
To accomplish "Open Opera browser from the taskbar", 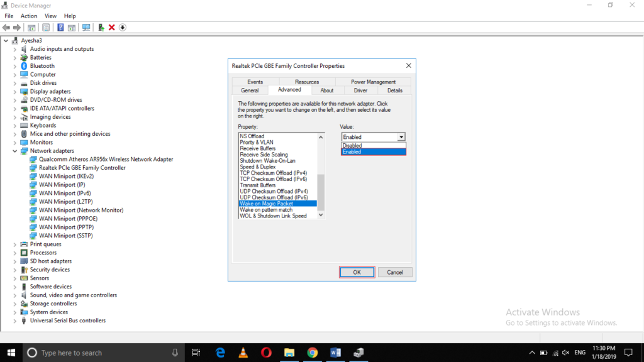I will (267, 353).
